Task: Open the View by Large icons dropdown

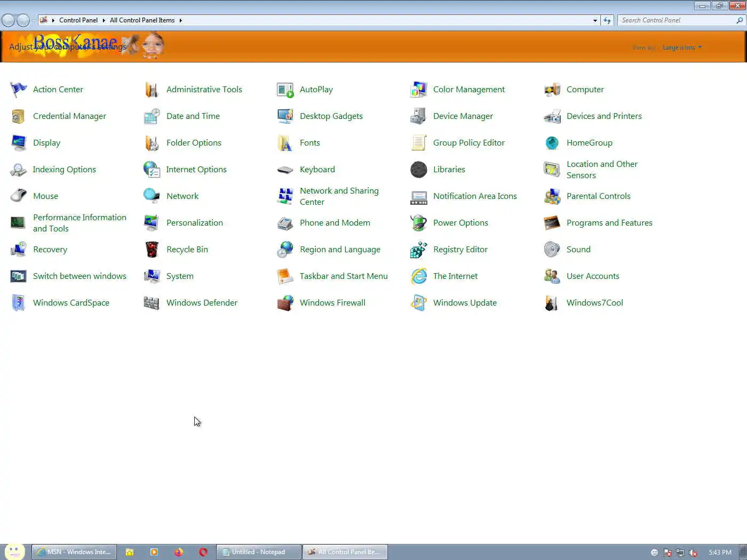Action: 682,47
